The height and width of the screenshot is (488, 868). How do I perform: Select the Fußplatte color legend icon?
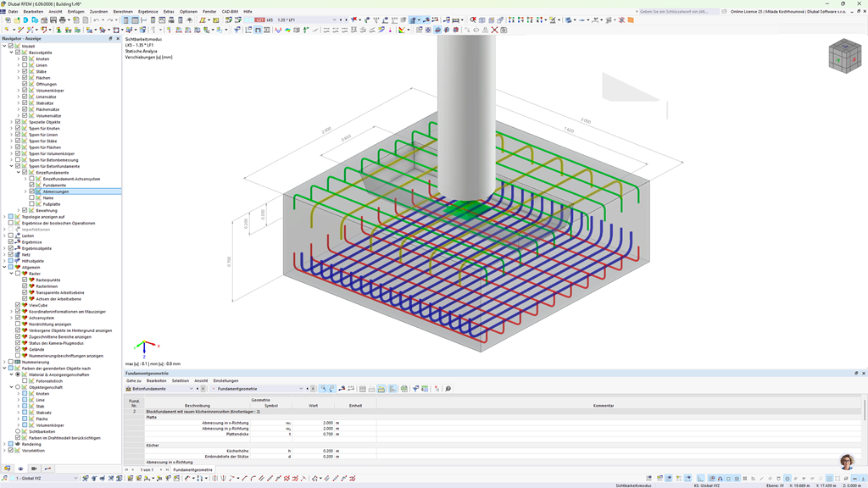tap(39, 204)
